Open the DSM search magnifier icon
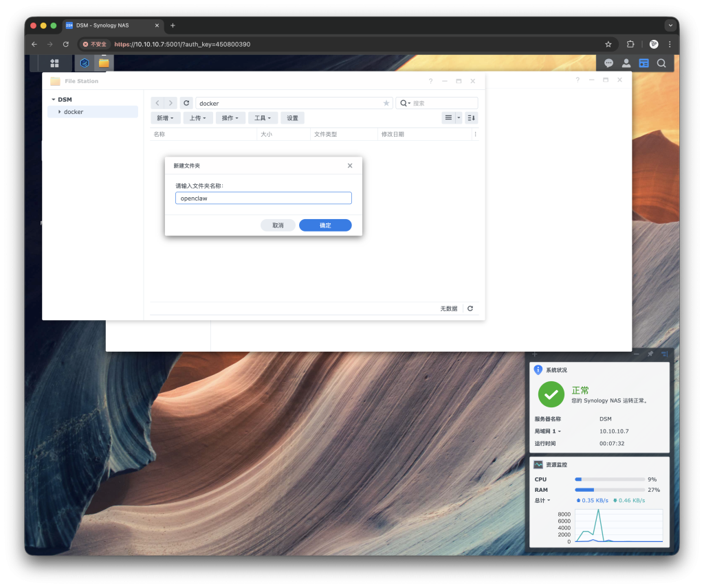This screenshot has width=704, height=588. pyautogui.click(x=661, y=63)
